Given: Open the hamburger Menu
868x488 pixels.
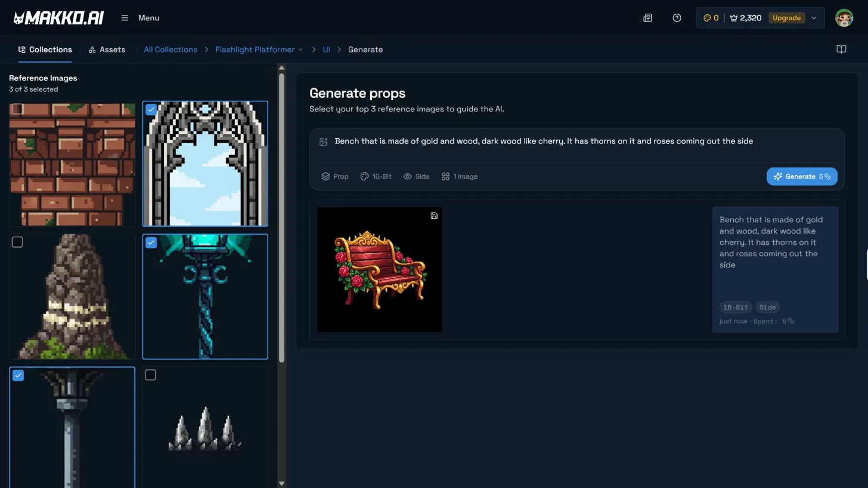Looking at the screenshot, I should (x=141, y=18).
